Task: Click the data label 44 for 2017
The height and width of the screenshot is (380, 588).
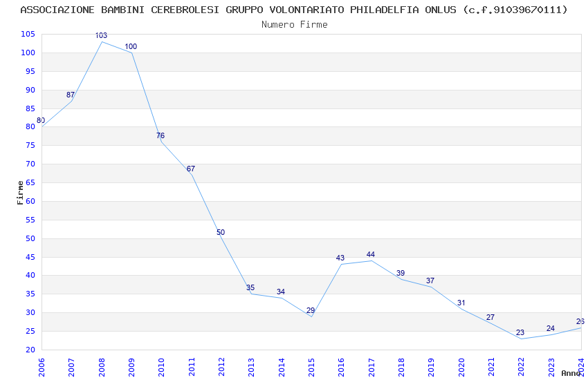Action: pos(371,255)
